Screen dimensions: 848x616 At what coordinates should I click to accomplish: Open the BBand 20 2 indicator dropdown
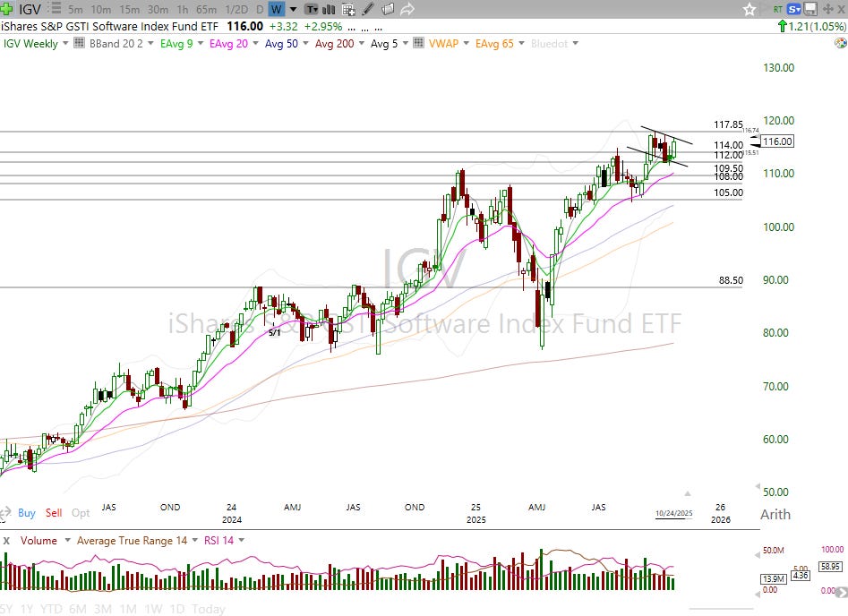point(150,43)
